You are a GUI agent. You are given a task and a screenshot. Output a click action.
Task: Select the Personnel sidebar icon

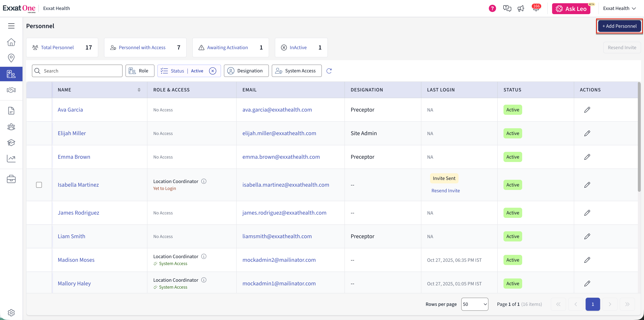tap(11, 74)
